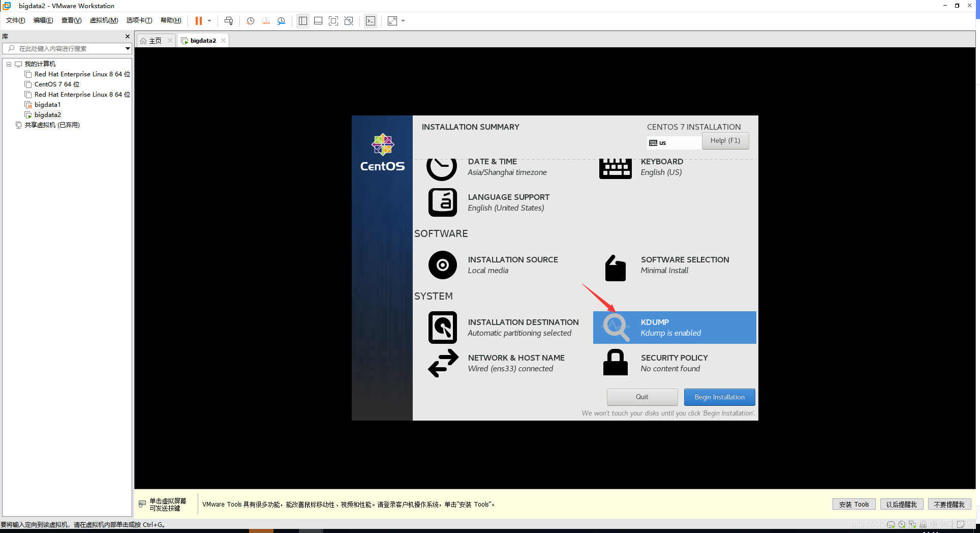Image resolution: width=980 pixels, height=533 pixels.
Task: Open the 查看(V) menu
Action: coord(71,20)
